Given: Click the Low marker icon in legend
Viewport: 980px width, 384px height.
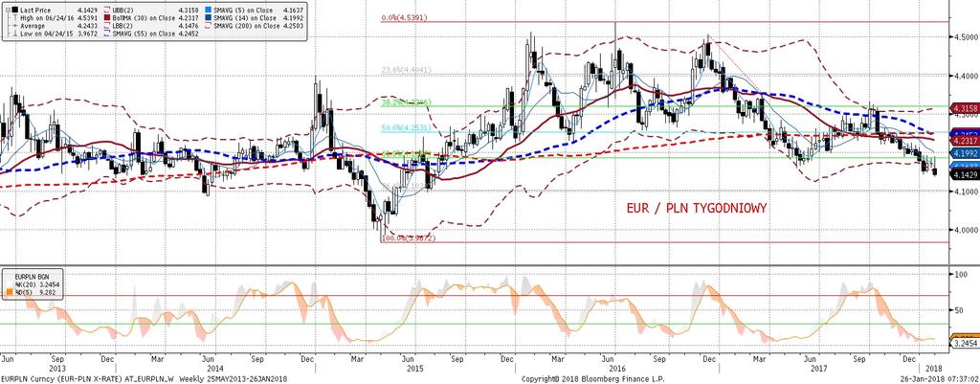Looking at the screenshot, I should [x=15, y=34].
